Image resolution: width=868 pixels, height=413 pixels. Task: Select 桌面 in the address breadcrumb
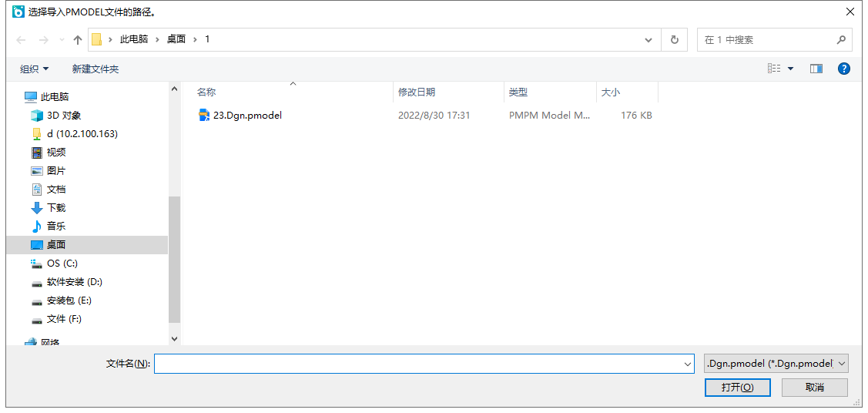click(176, 39)
